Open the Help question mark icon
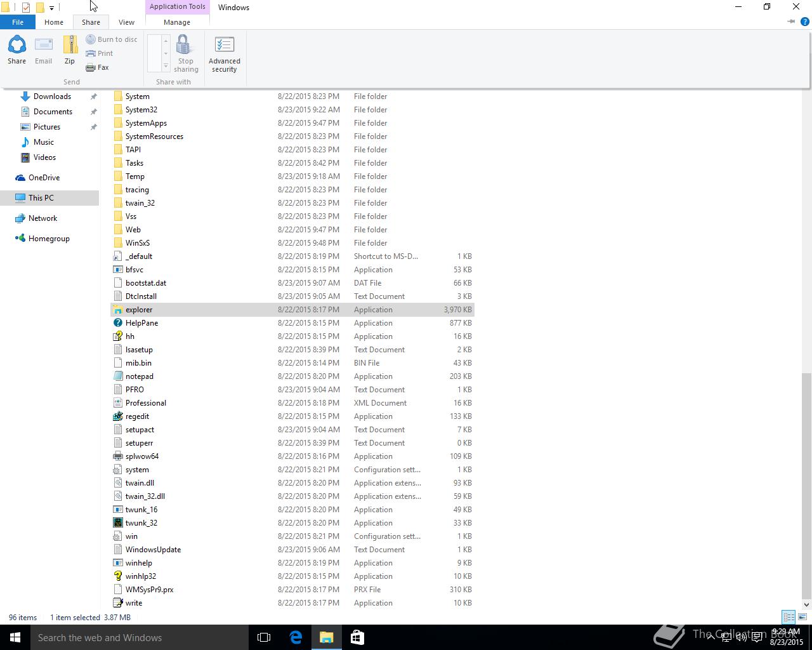812x650 pixels. click(804, 22)
